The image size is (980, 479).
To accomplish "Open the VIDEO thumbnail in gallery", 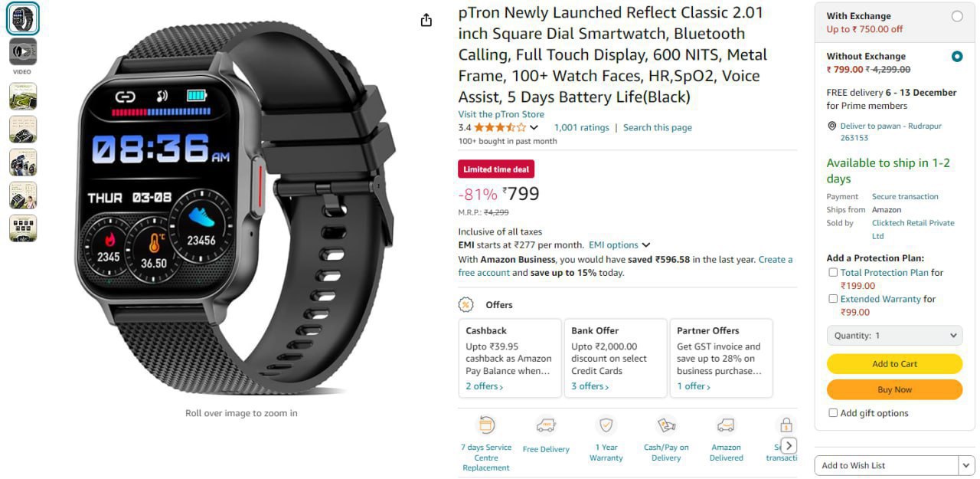I will 23,52.
